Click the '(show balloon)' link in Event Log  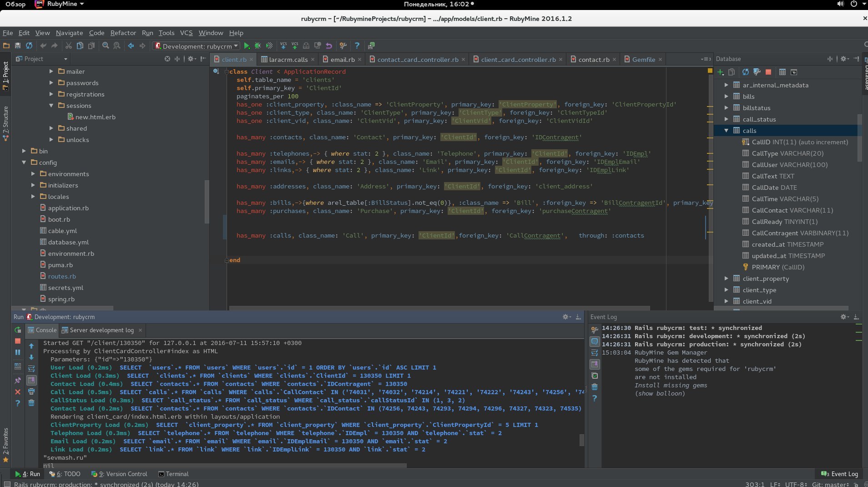tap(660, 393)
